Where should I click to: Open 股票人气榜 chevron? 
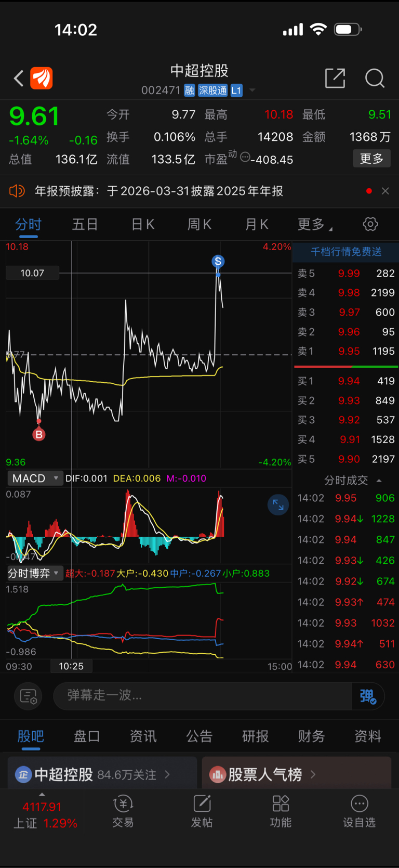tap(313, 774)
